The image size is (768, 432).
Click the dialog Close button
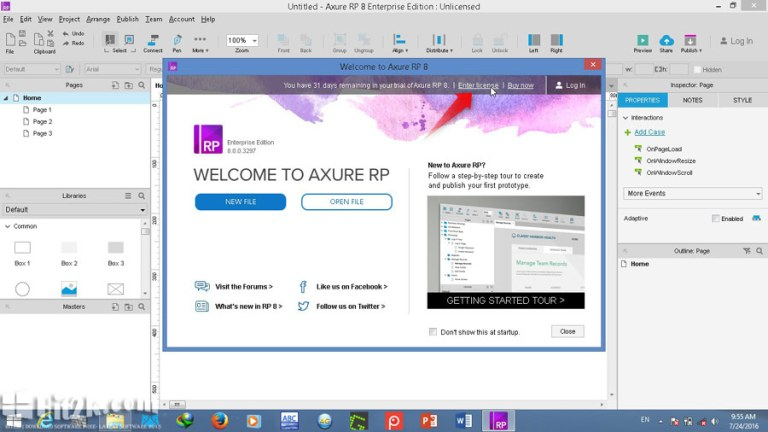pos(567,332)
